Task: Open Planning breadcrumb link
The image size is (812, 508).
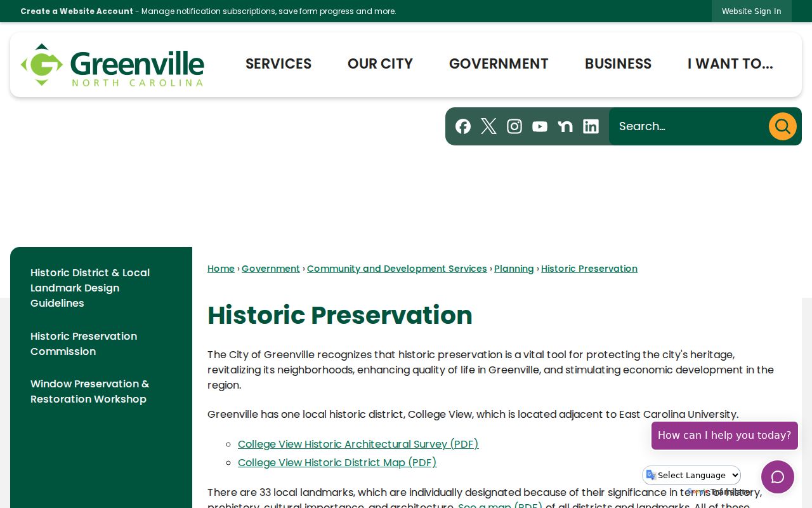Action: 514,269
